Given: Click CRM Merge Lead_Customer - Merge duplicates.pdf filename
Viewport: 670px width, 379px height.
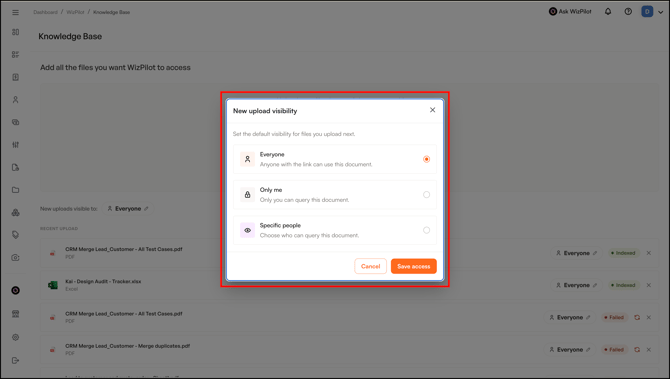Looking at the screenshot, I should tap(127, 346).
